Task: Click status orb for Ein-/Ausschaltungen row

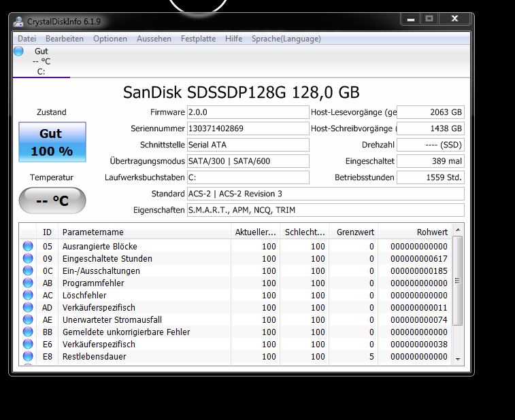Action: (x=28, y=270)
